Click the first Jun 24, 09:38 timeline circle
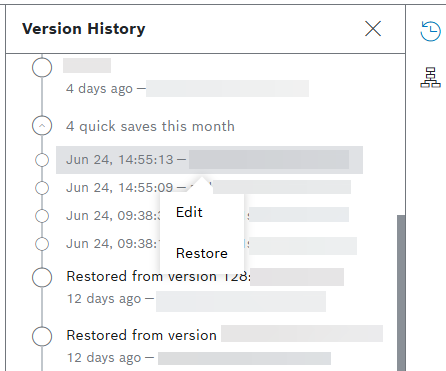 pyautogui.click(x=42, y=216)
